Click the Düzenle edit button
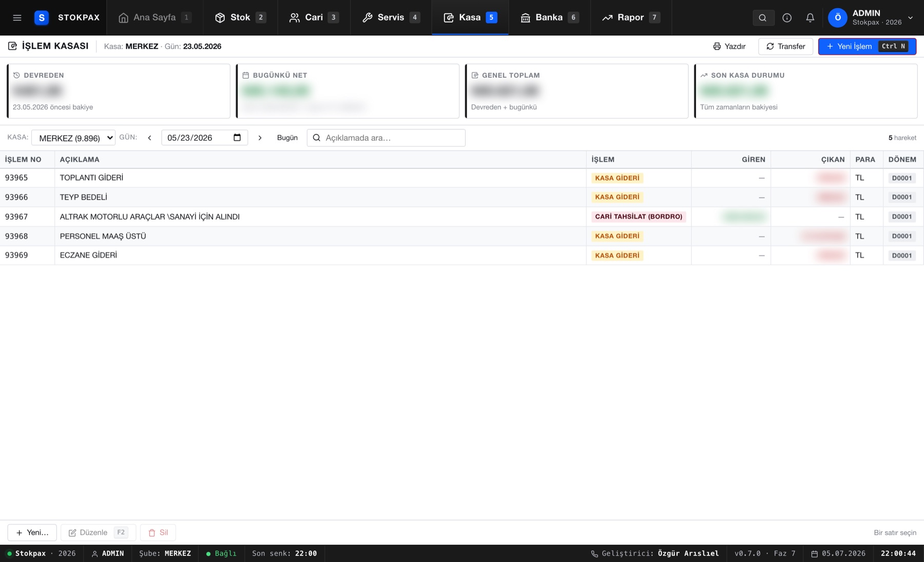The width and height of the screenshot is (924, 562). [98, 532]
